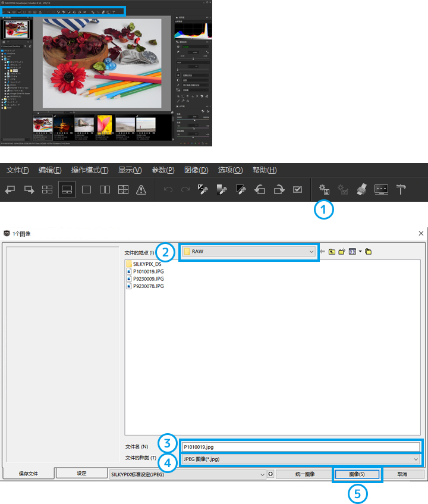Click the rotate right arrow icon
The image size is (428, 504).
pos(279,190)
